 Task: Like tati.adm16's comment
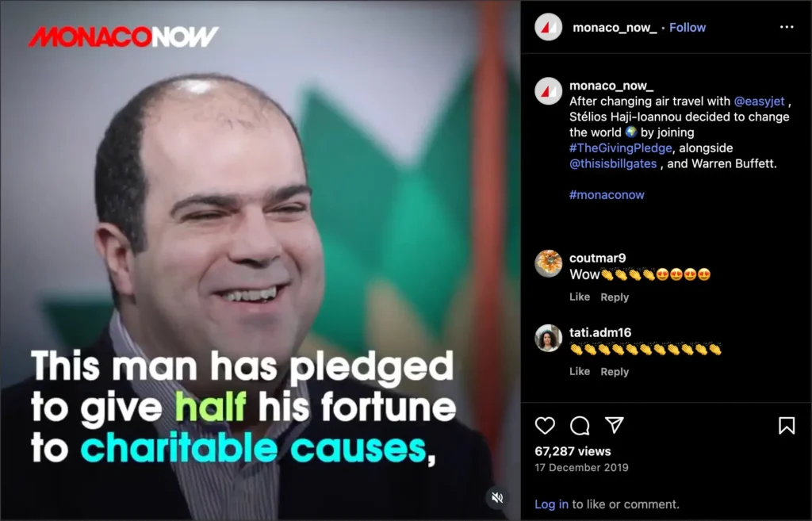tap(580, 371)
